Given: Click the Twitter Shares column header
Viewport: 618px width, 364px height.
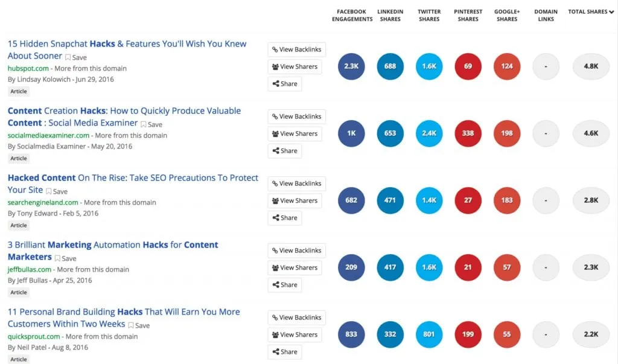Looking at the screenshot, I should tap(429, 15).
